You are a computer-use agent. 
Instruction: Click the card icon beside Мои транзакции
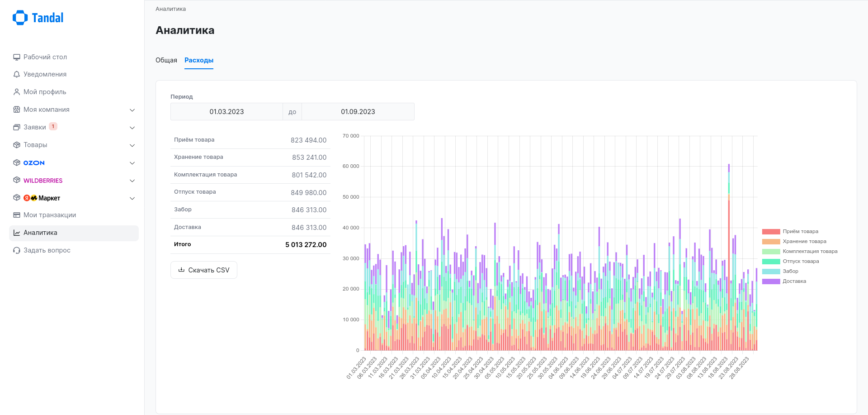17,215
